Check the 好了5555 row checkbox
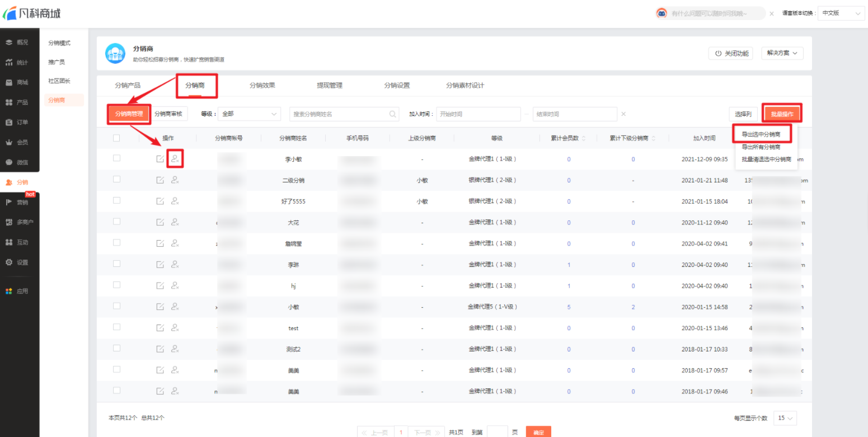The width and height of the screenshot is (868, 437). (x=116, y=200)
